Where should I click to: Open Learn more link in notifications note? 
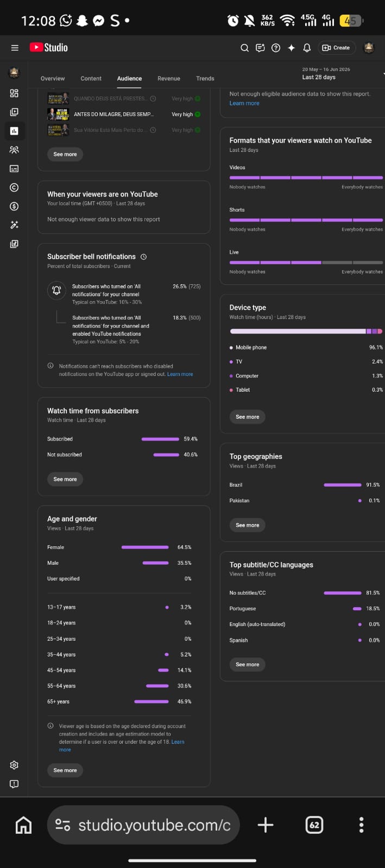pos(180,374)
